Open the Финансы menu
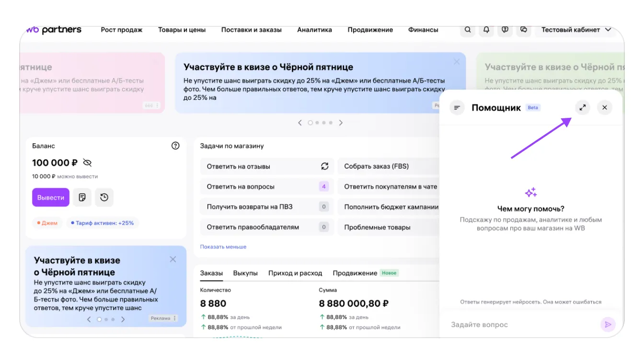 tap(423, 30)
